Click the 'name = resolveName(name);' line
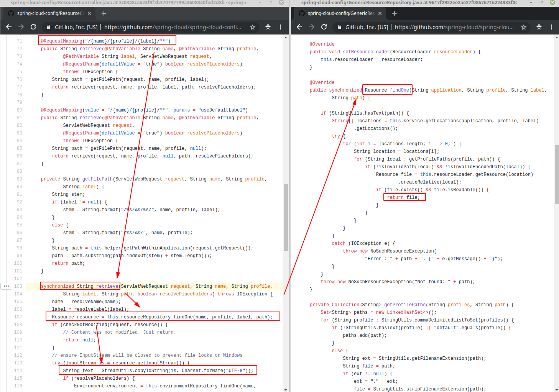 click(86, 302)
